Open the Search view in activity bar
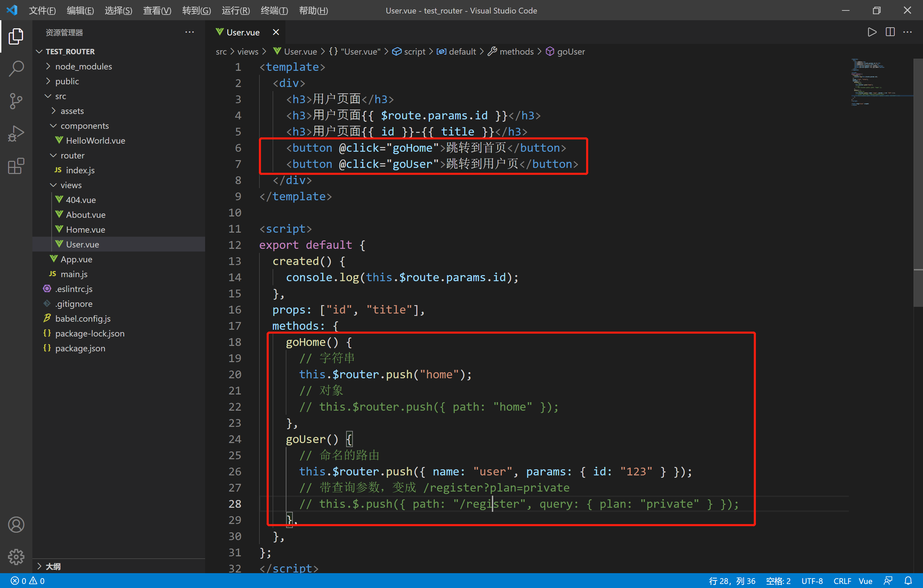The height and width of the screenshot is (588, 923). (x=16, y=69)
